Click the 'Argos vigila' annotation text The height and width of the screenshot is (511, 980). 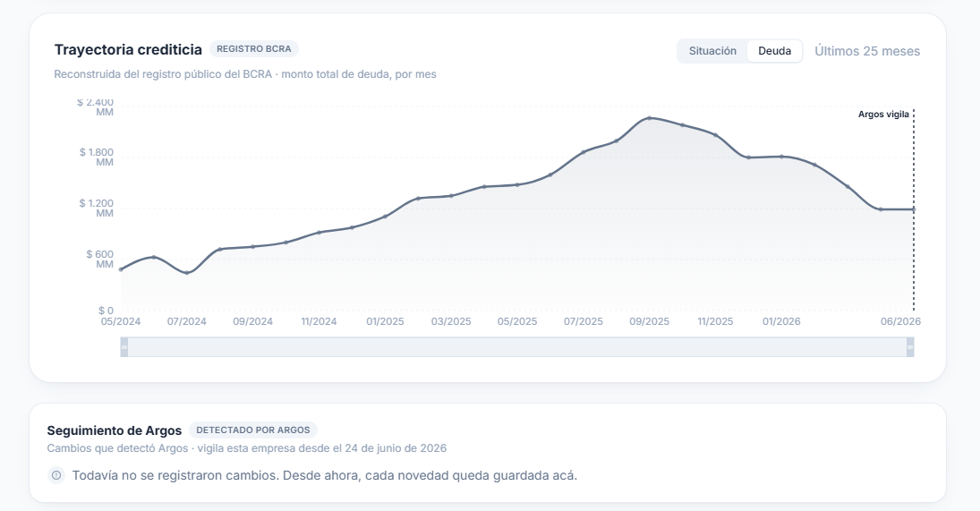(x=883, y=115)
